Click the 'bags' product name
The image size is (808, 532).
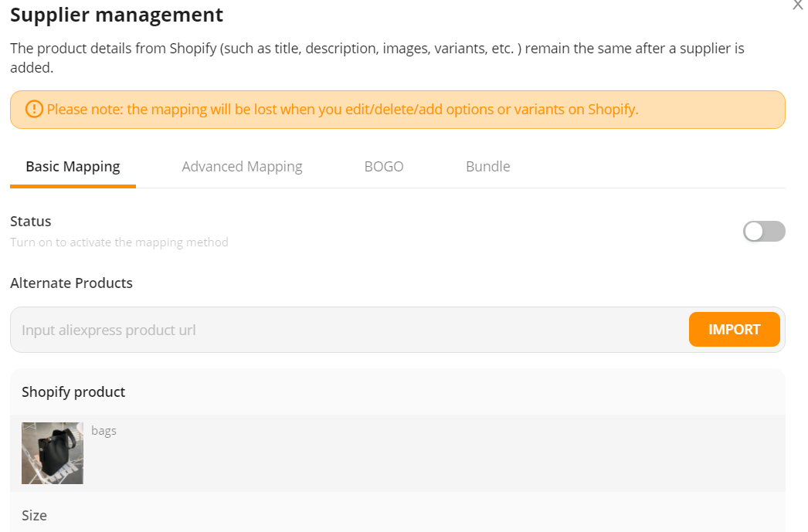point(104,431)
